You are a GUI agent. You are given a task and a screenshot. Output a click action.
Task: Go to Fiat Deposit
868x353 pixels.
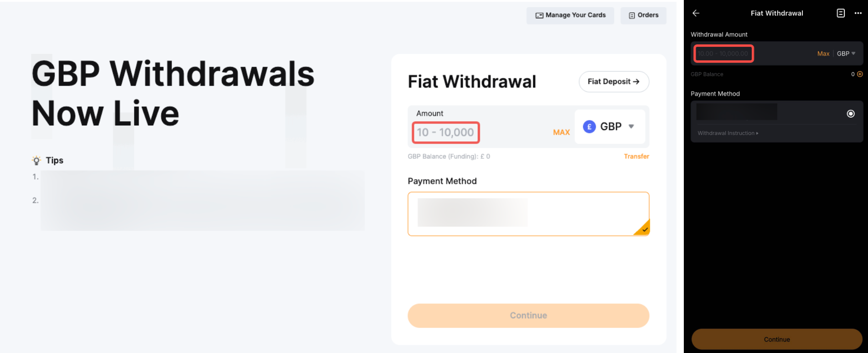pyautogui.click(x=614, y=82)
